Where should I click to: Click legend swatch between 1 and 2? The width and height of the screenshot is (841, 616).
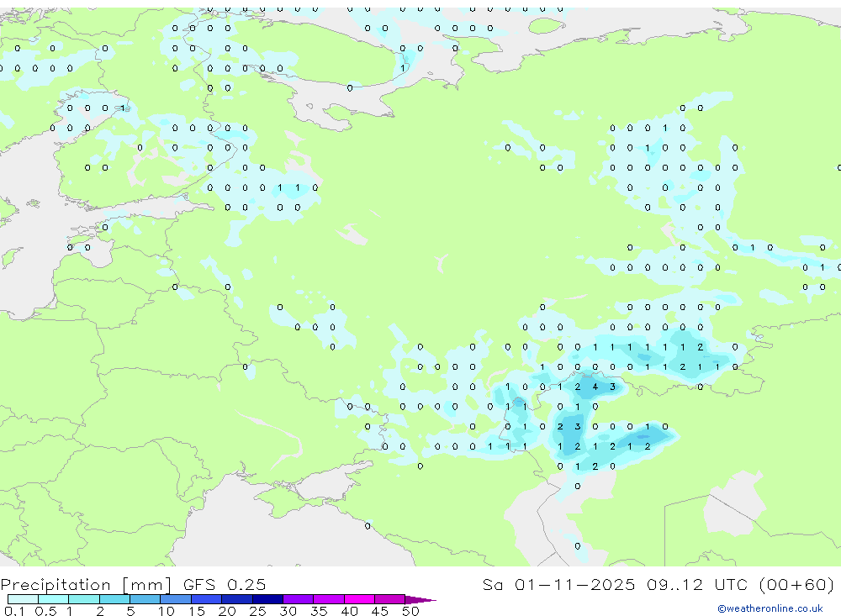pyautogui.click(x=84, y=599)
